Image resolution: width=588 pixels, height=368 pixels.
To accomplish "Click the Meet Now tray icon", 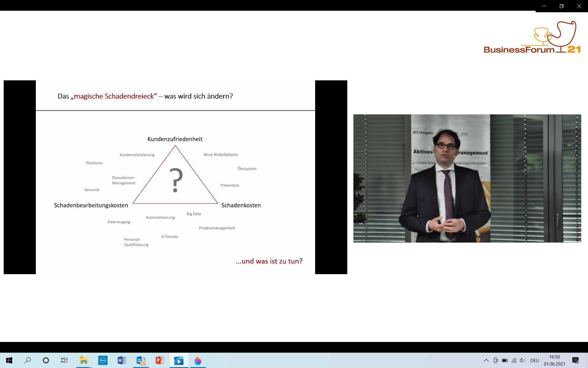I will coord(496,360).
